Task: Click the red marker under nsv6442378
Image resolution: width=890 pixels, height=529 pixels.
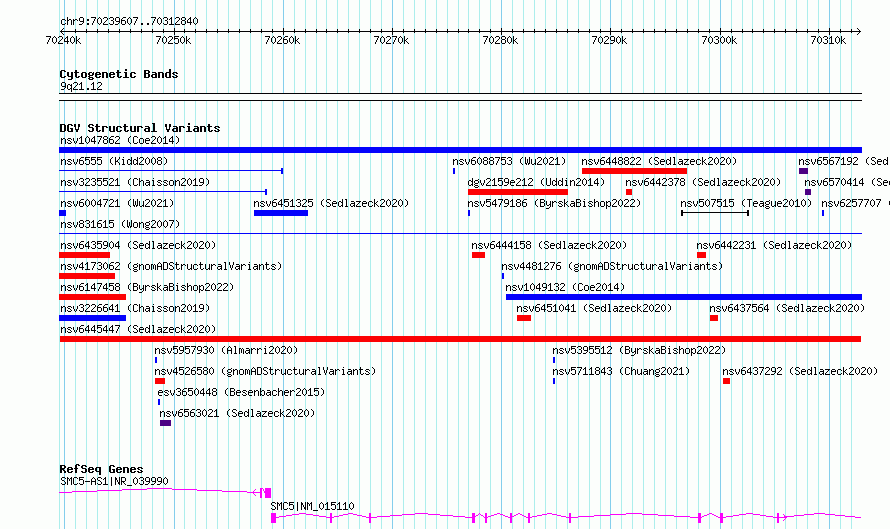Action: coord(629,192)
